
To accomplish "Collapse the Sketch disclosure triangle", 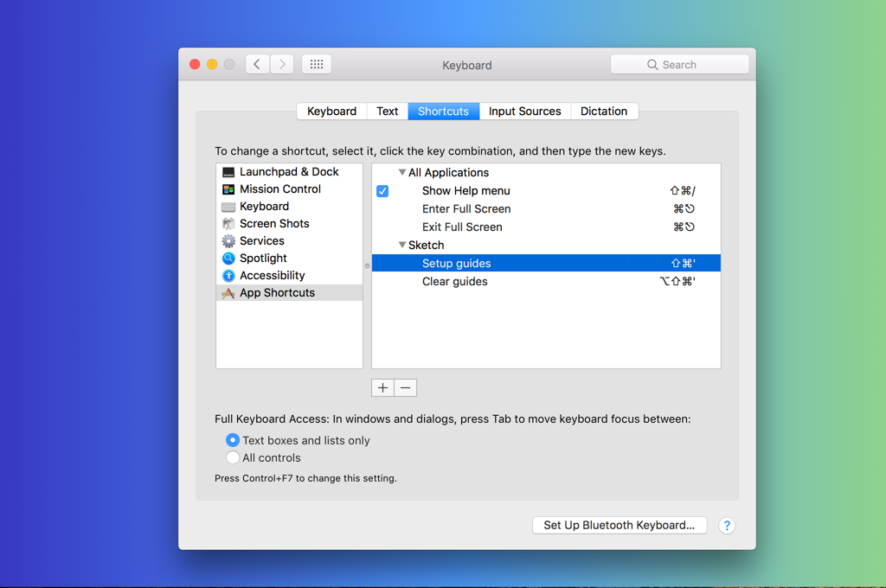I will pos(402,245).
